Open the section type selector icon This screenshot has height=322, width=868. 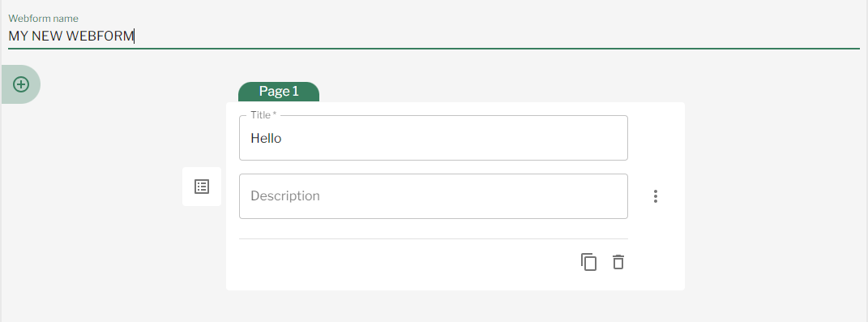point(202,187)
